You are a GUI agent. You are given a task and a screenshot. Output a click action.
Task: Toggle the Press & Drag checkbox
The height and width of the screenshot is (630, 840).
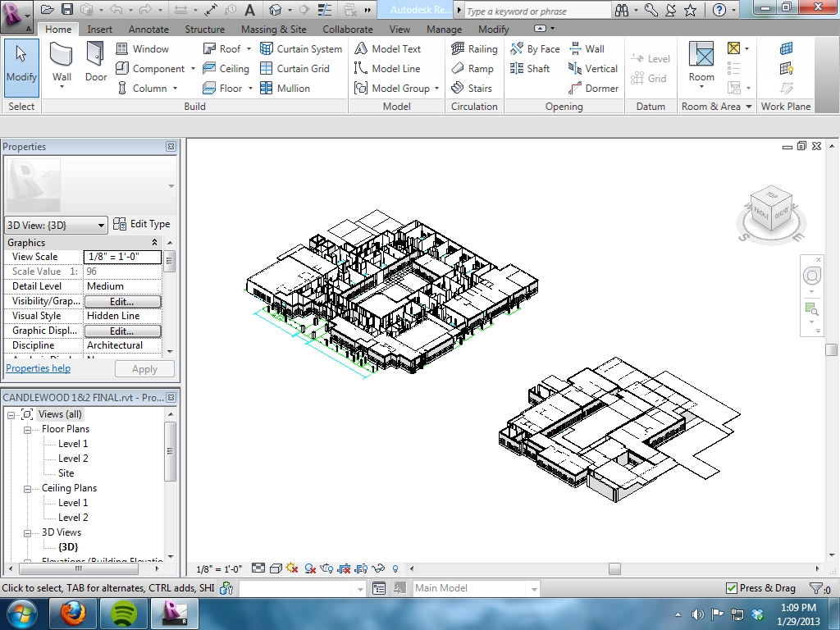pos(732,588)
